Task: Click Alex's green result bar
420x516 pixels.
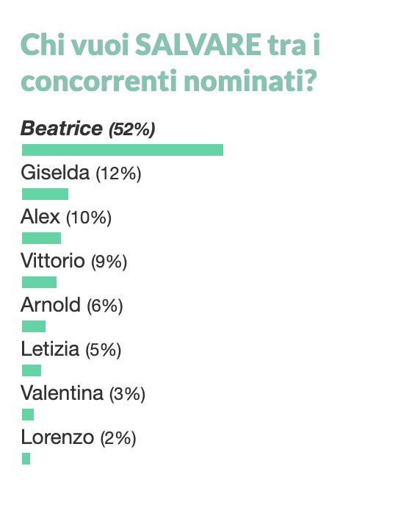Action: pyautogui.click(x=41, y=238)
